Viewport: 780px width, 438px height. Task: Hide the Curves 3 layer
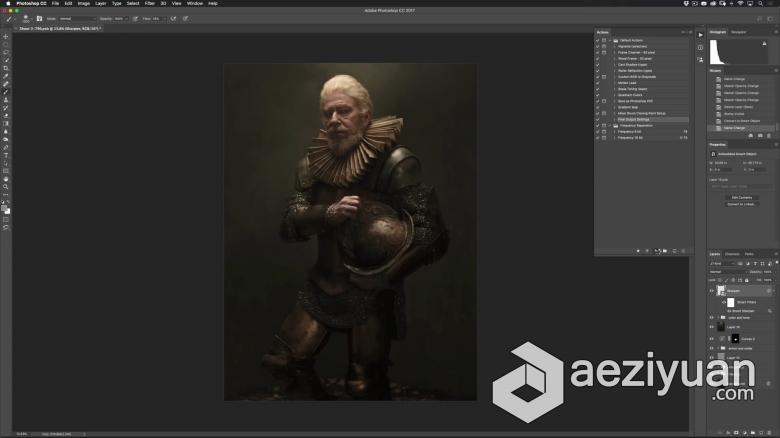pos(711,339)
